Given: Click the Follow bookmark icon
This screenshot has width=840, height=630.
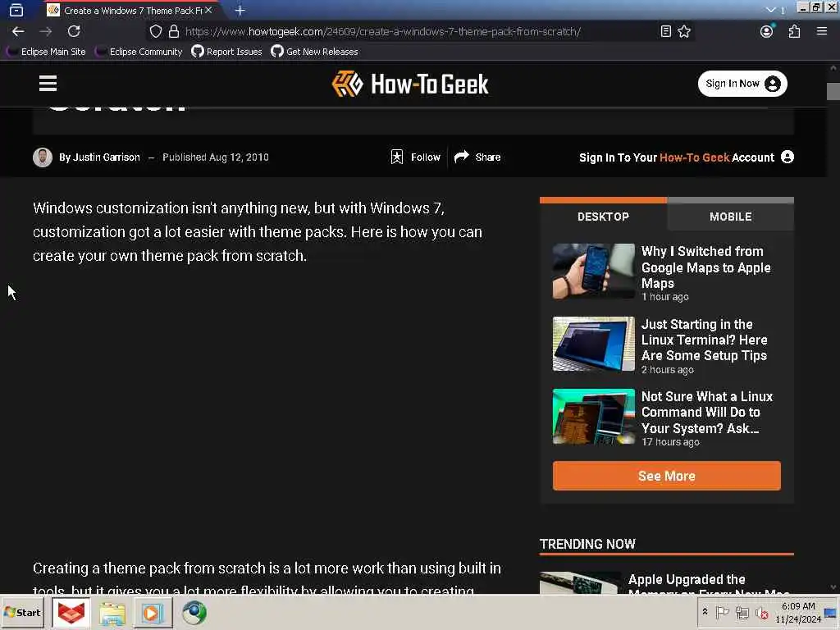Looking at the screenshot, I should click(x=397, y=157).
